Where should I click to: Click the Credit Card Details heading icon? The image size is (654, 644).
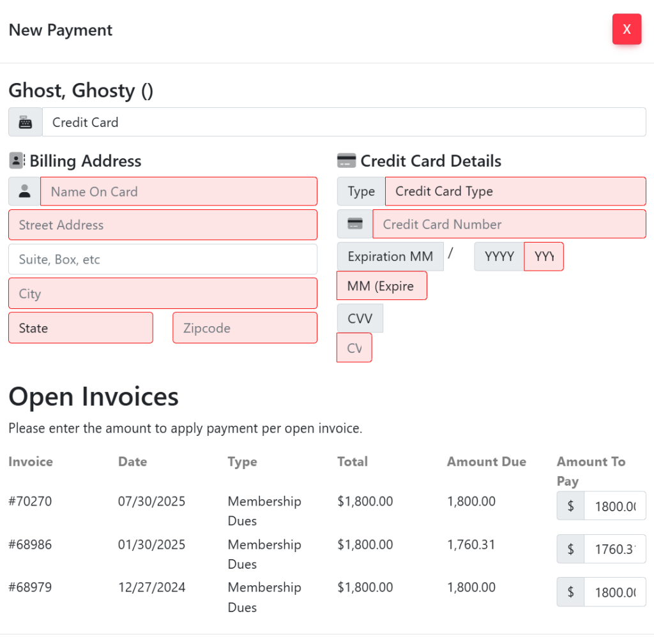pyautogui.click(x=346, y=161)
